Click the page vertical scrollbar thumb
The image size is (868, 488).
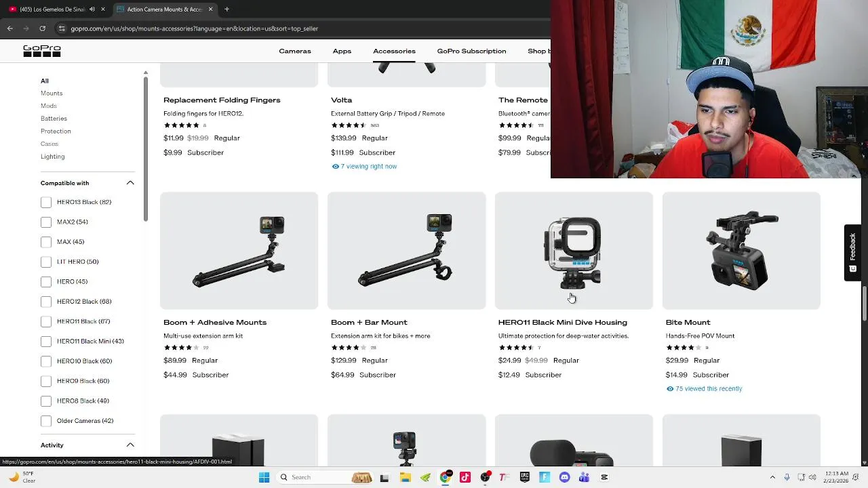point(864,304)
